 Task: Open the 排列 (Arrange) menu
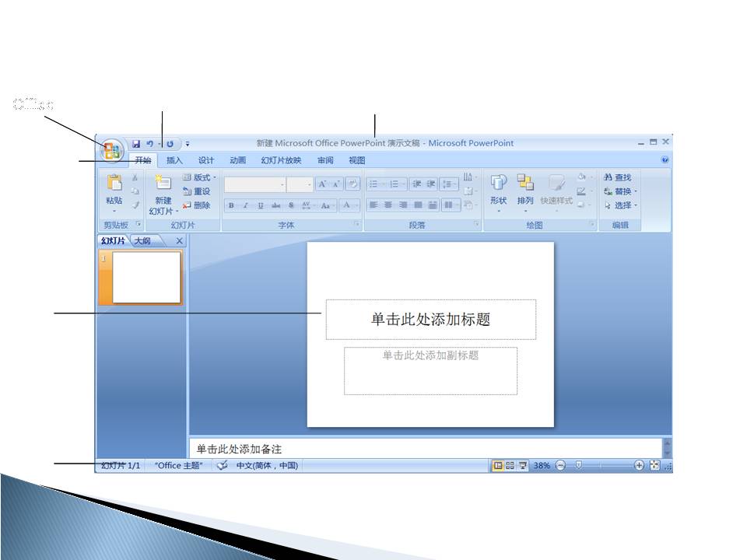coord(525,191)
